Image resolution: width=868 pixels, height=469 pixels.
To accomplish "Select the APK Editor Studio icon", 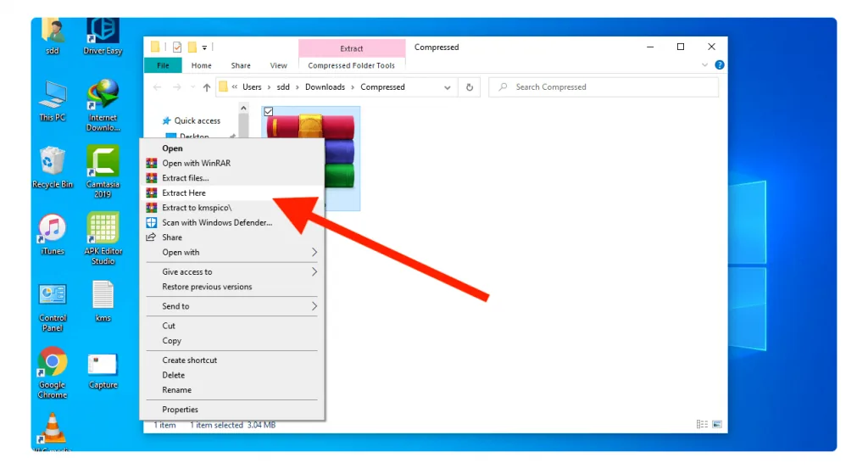I will pyautogui.click(x=103, y=238).
